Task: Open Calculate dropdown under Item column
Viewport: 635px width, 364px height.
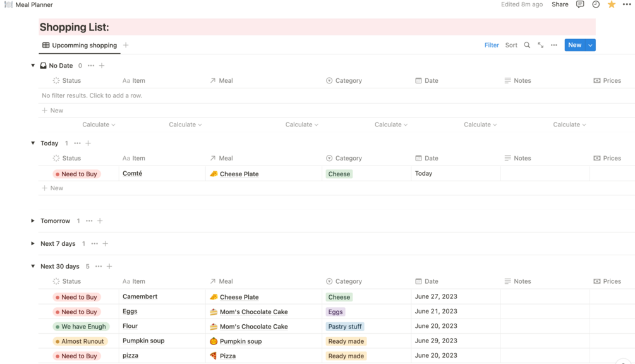Action: [186, 124]
